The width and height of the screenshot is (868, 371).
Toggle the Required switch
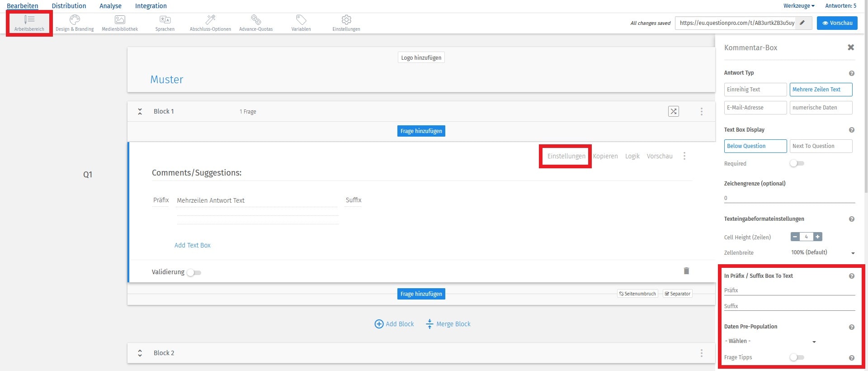(797, 163)
